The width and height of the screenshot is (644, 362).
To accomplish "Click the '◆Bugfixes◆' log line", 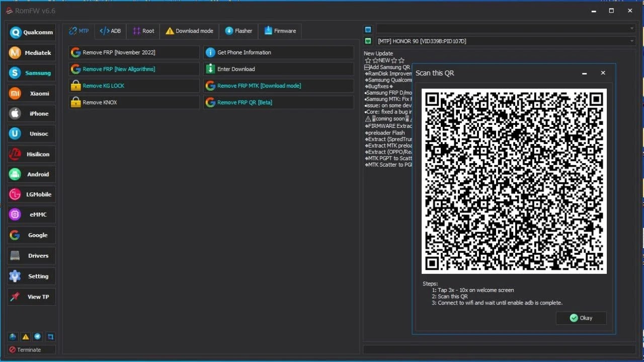I will click(379, 86).
